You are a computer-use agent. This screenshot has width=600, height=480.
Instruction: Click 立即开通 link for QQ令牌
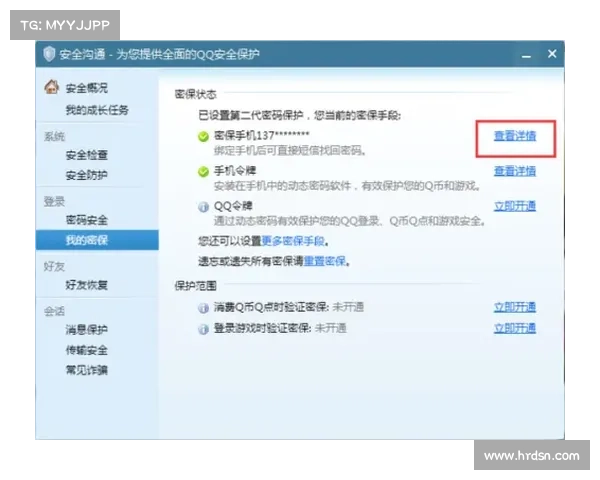click(515, 206)
